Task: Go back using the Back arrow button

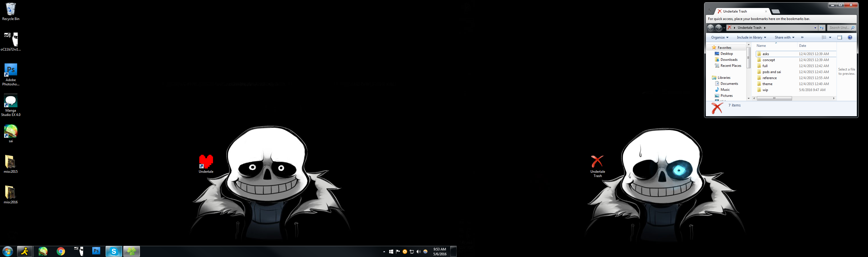Action: coord(711,28)
